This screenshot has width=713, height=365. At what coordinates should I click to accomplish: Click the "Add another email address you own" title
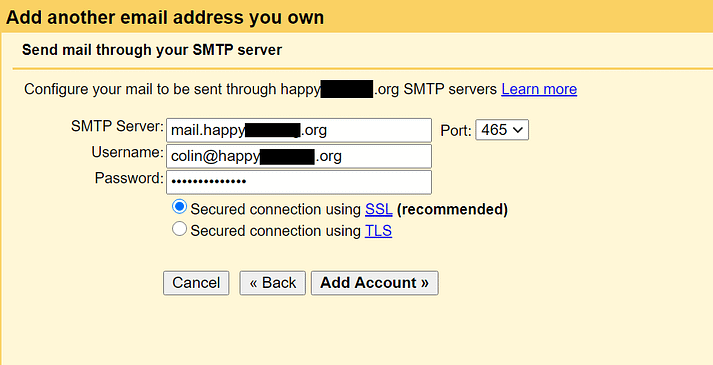click(165, 17)
